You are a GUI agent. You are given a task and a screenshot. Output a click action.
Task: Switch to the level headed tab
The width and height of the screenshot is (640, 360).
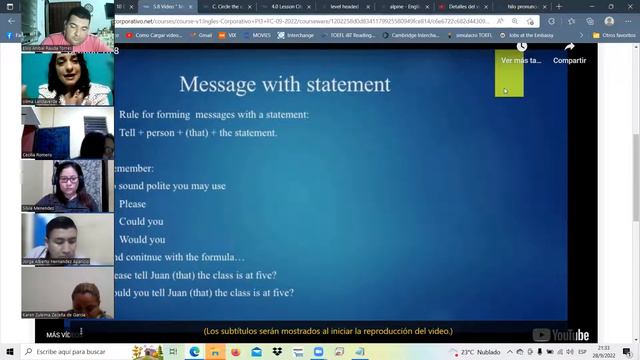[x=345, y=7]
